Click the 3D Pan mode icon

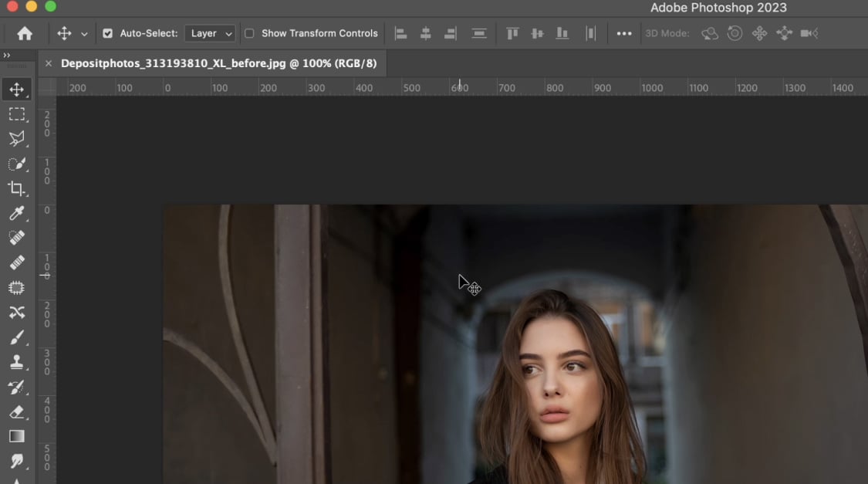[759, 33]
